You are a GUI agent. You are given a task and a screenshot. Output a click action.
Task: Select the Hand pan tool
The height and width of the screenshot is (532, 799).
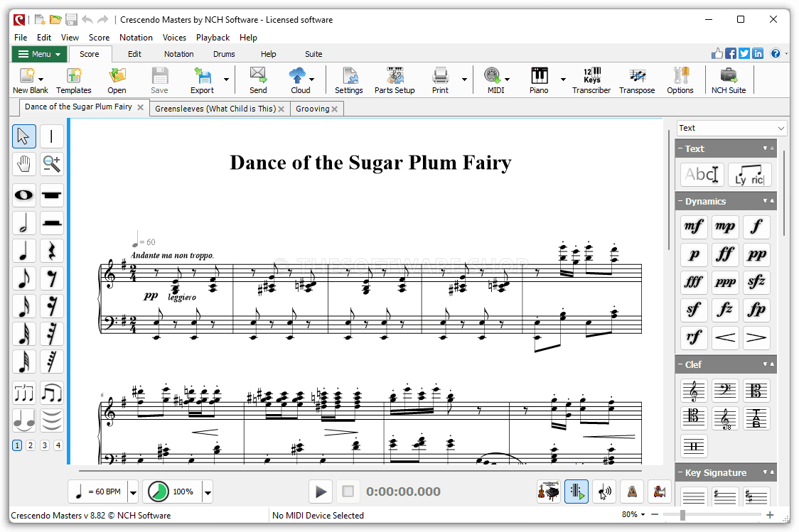[x=23, y=164]
